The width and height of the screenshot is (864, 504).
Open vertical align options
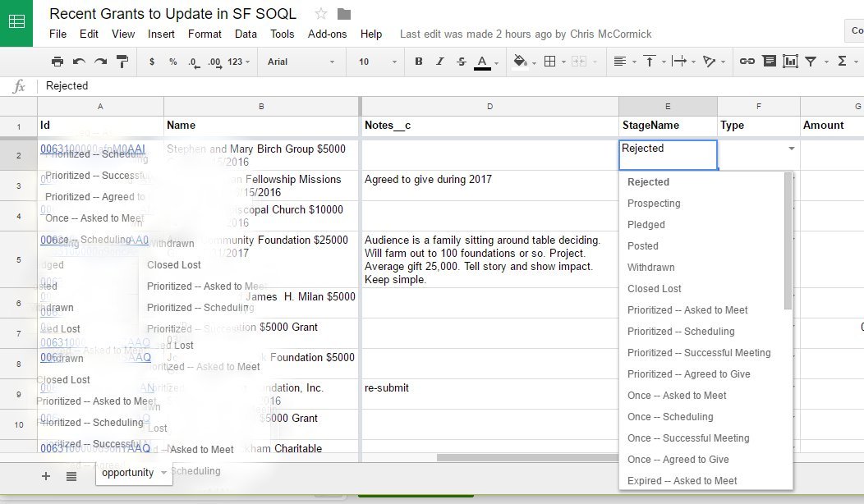pos(650,62)
